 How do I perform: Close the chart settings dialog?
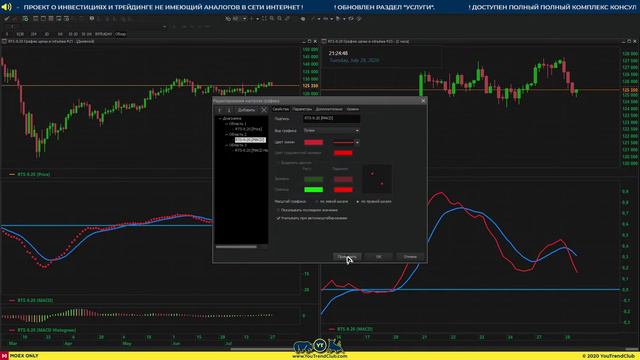pos(423,101)
